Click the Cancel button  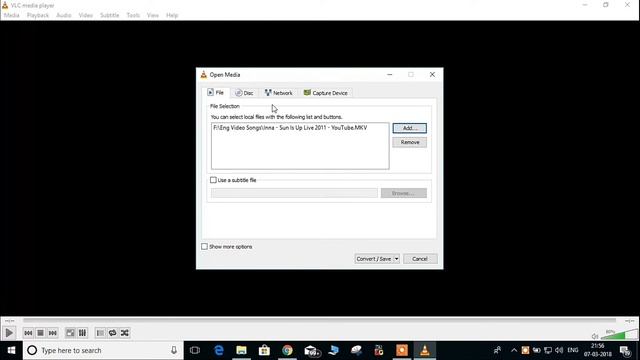[x=420, y=259]
